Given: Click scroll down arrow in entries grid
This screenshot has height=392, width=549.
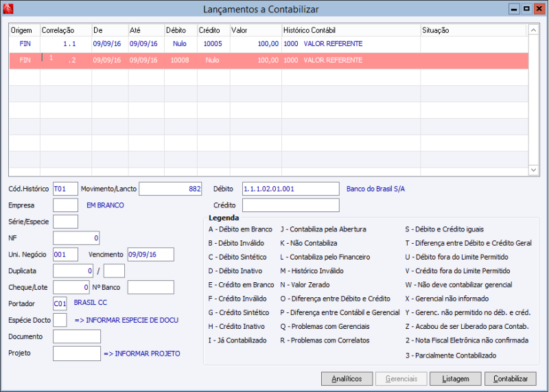Looking at the screenshot, I should (x=533, y=170).
